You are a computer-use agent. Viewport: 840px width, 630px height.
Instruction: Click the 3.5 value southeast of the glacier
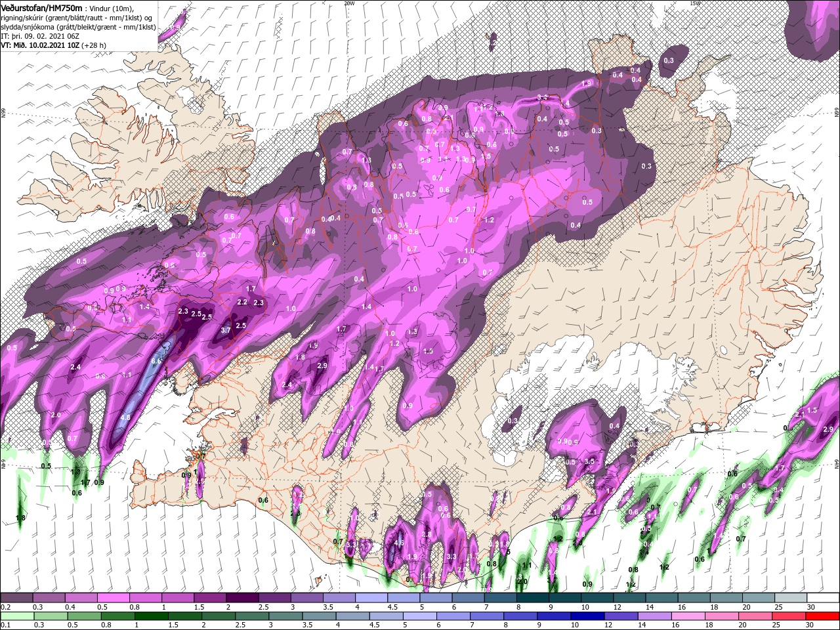pyautogui.click(x=589, y=461)
